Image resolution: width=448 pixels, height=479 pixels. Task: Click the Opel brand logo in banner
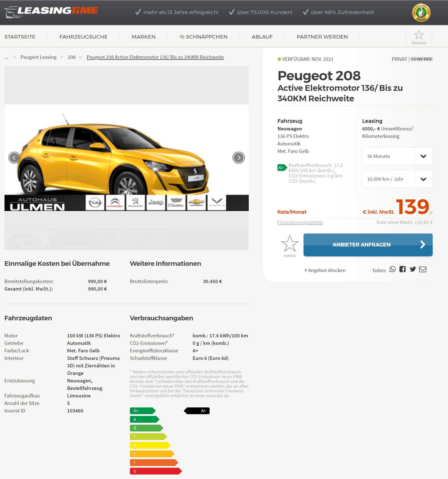95,202
